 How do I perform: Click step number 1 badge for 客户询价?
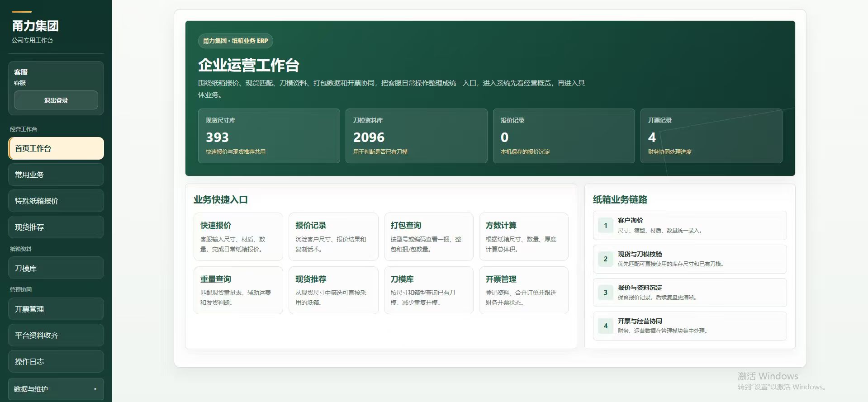click(x=606, y=225)
